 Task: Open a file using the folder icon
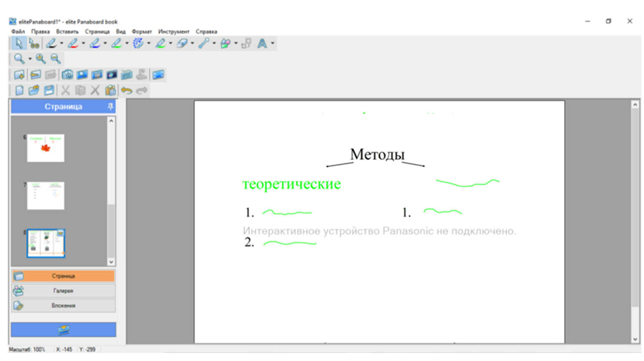pyautogui.click(x=34, y=90)
